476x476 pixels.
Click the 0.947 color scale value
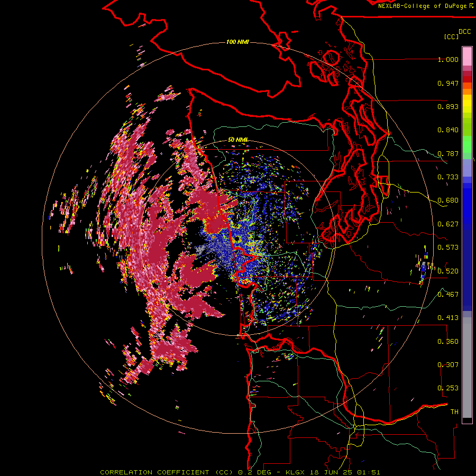(x=448, y=83)
